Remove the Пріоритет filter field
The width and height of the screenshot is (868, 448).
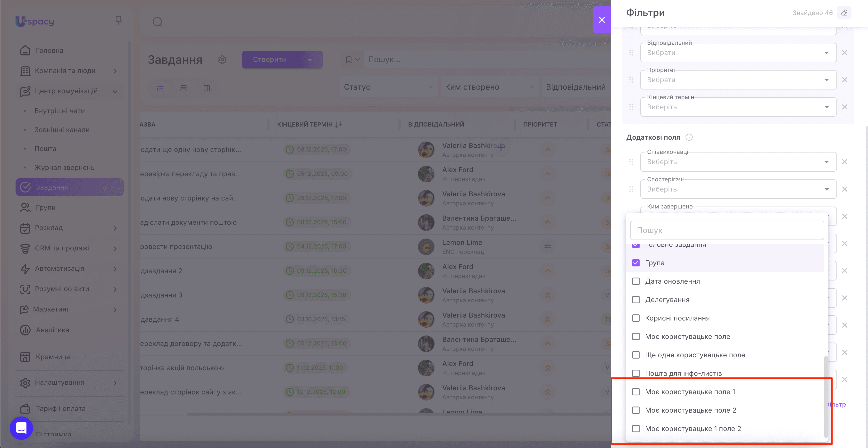(844, 80)
